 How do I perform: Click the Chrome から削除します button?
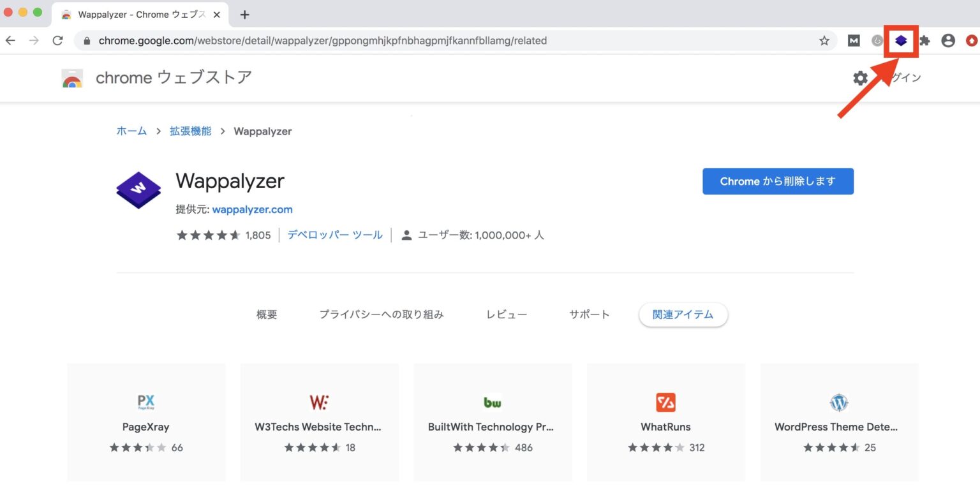pyautogui.click(x=778, y=181)
